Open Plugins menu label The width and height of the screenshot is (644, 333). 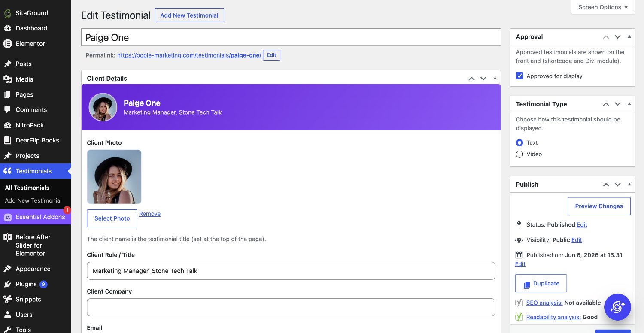coord(26,284)
